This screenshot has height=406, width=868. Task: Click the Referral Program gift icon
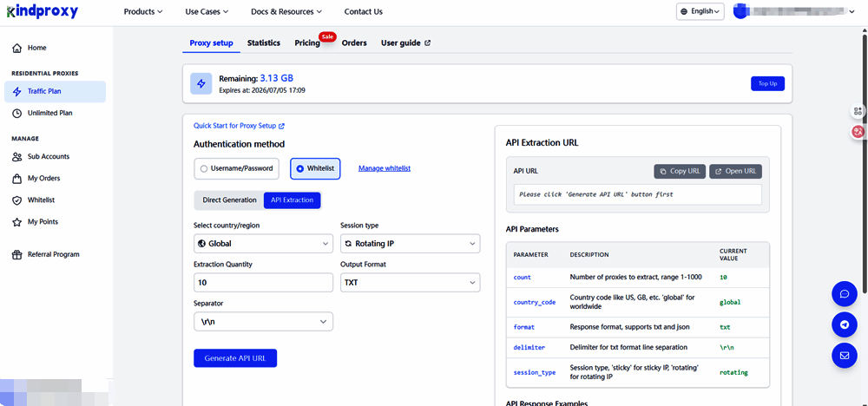coord(16,254)
